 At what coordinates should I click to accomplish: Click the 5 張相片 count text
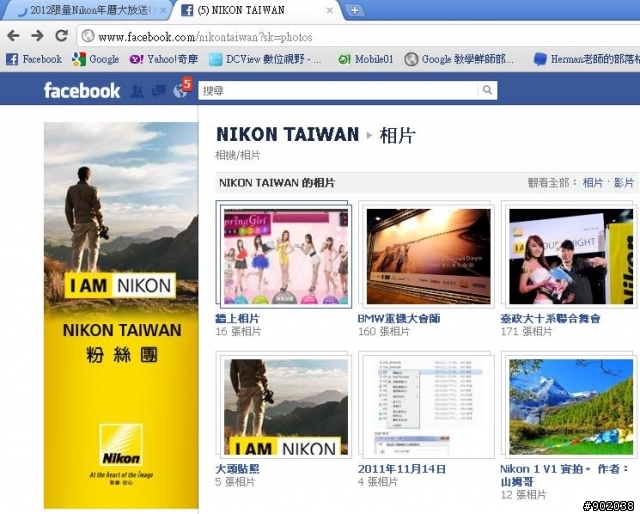coord(235,482)
